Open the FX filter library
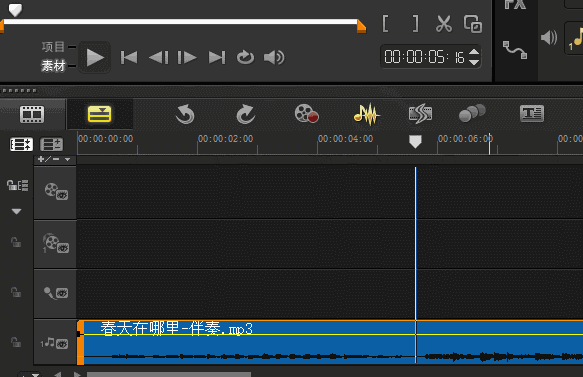 515,4
